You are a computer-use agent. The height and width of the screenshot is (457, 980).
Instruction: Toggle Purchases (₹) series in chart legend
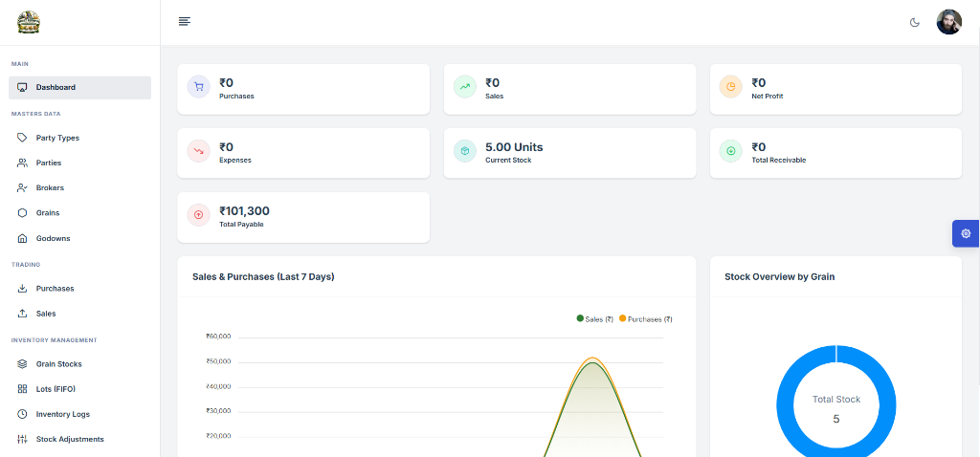pyautogui.click(x=646, y=319)
